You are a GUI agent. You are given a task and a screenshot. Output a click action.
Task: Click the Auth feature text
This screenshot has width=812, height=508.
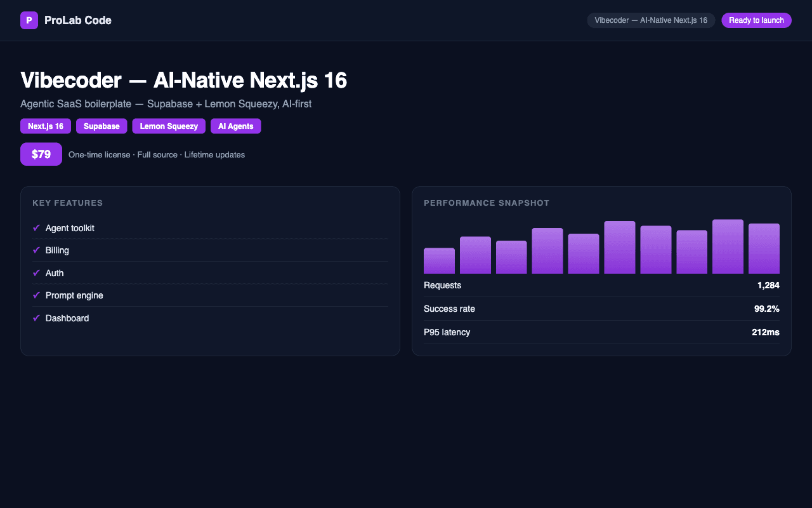55,273
